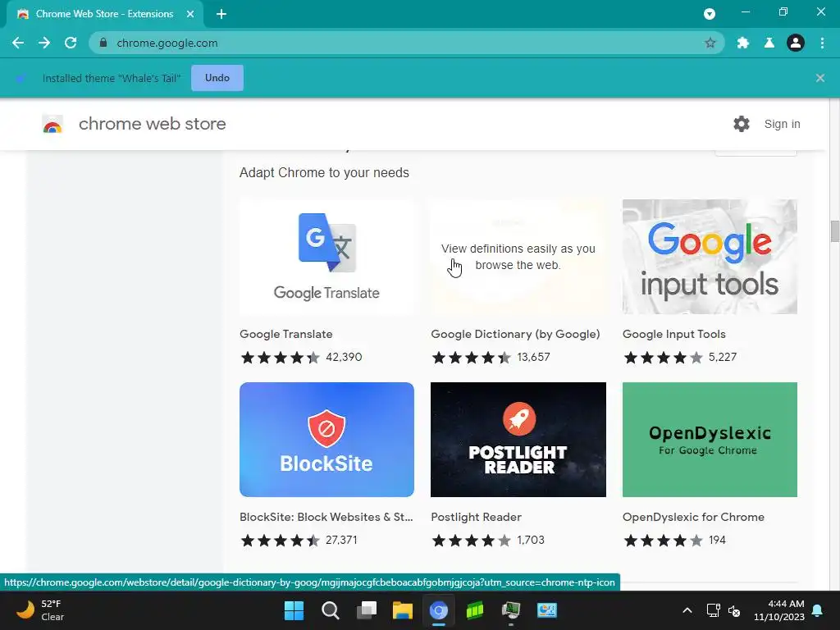Click the address bar showing chrome.google.com
The image size is (840, 630).
tap(406, 43)
